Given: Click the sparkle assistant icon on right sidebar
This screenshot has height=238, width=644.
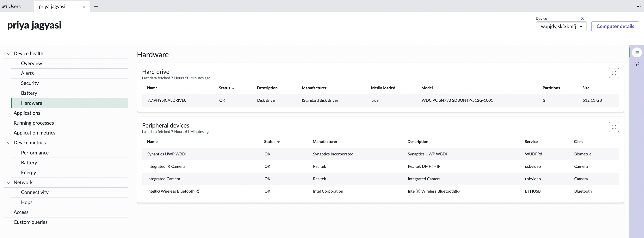Looking at the screenshot, I should (x=637, y=64).
